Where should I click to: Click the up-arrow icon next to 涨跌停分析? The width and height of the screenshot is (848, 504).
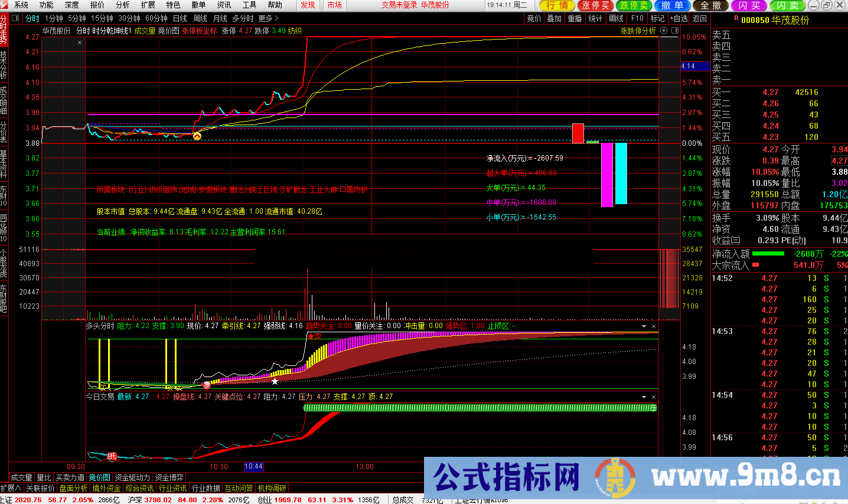[663, 31]
